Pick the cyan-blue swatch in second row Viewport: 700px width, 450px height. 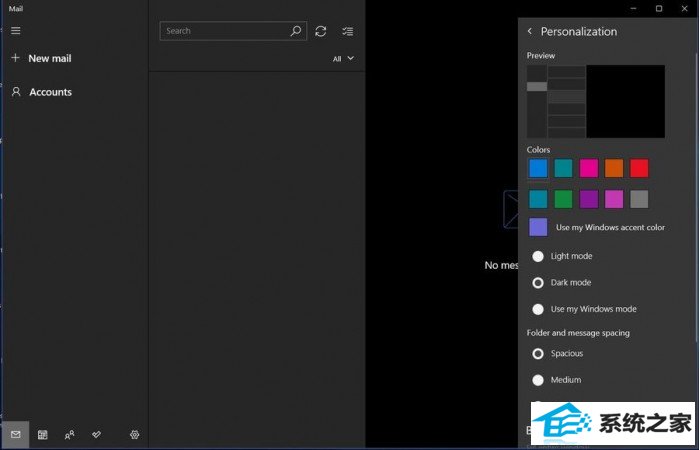click(538, 199)
